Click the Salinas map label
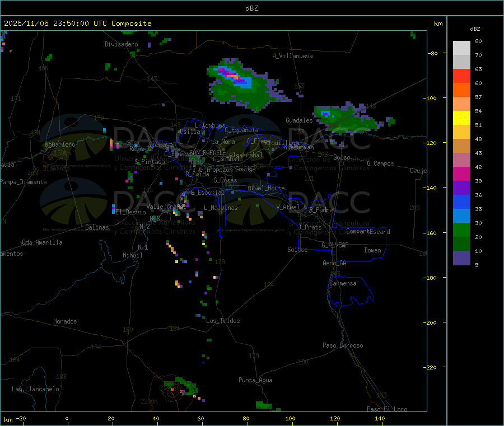 pos(97,227)
